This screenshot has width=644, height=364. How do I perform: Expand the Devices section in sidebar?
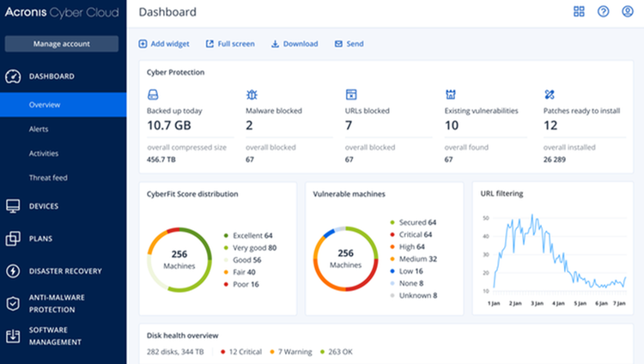(x=45, y=206)
